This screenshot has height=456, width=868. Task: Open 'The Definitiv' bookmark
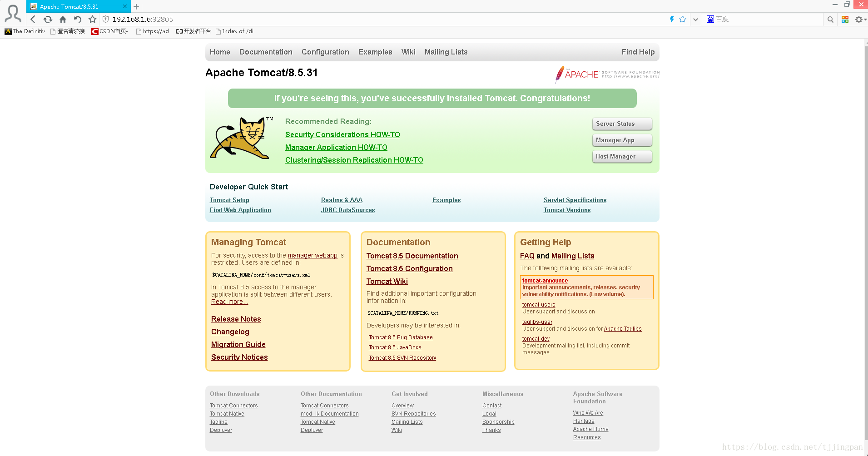[25, 31]
